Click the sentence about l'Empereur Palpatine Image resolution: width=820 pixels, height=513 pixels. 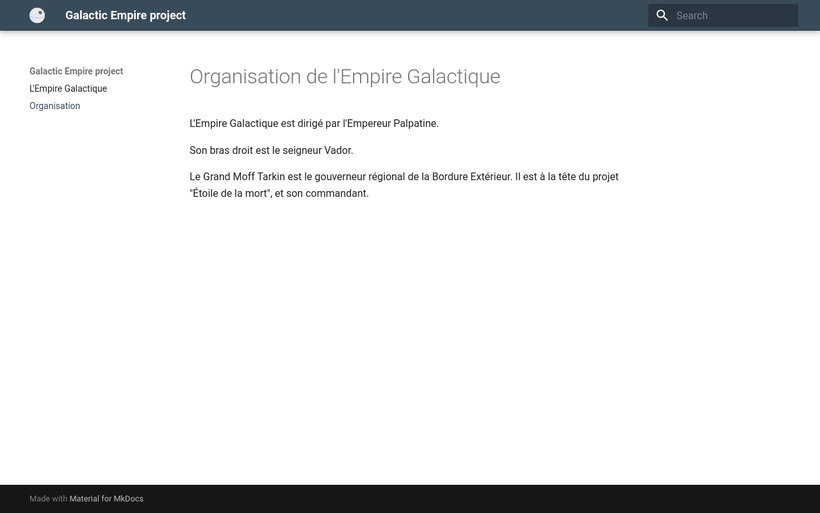click(313, 123)
